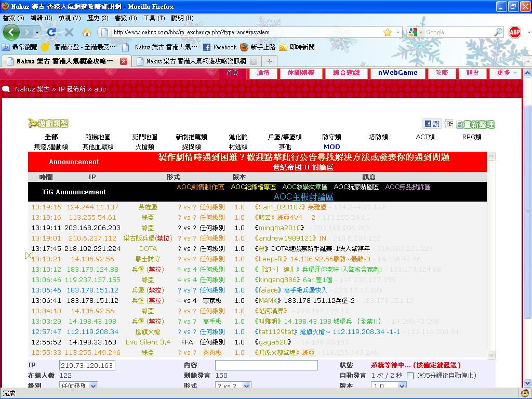532x399 pixels.
Task: Open the Adblock Plus ABP icon
Action: [515, 32]
